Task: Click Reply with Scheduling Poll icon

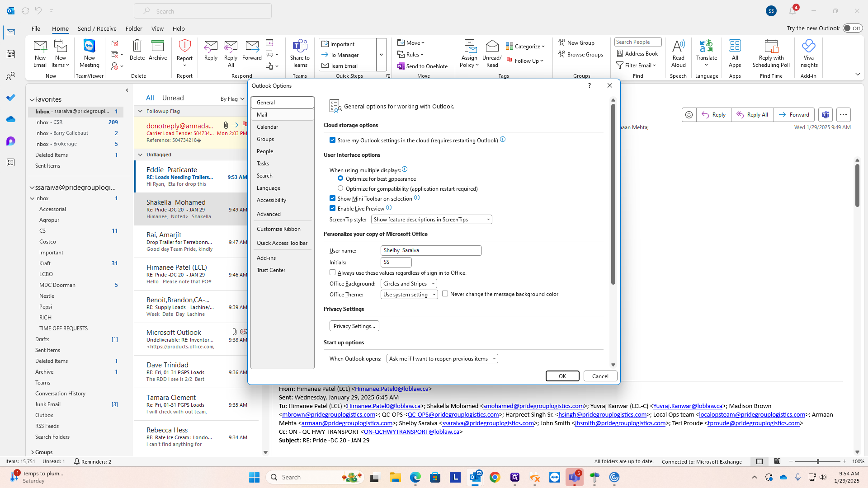Action: pyautogui.click(x=771, y=46)
